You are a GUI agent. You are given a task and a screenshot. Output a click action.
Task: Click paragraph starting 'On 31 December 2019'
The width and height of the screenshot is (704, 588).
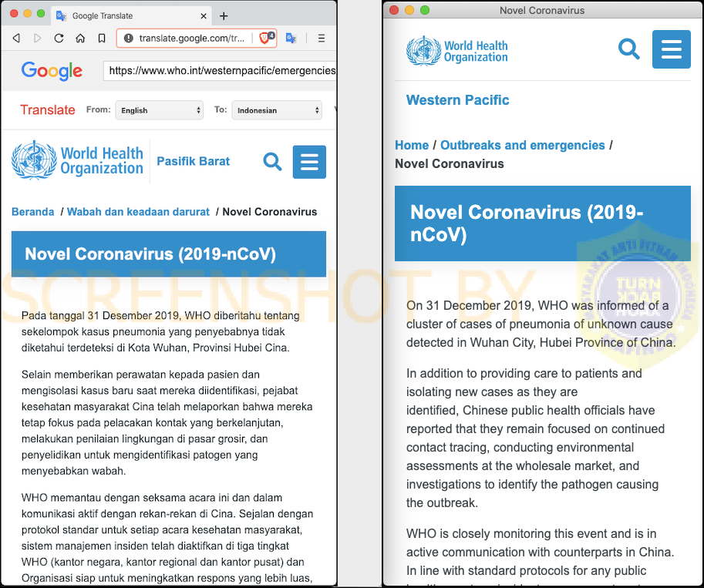[541, 324]
